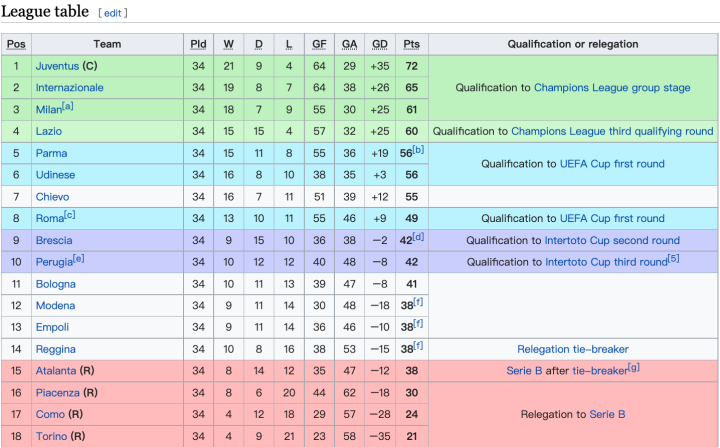
Task: Open the Atalanta team link
Action: click(56, 371)
